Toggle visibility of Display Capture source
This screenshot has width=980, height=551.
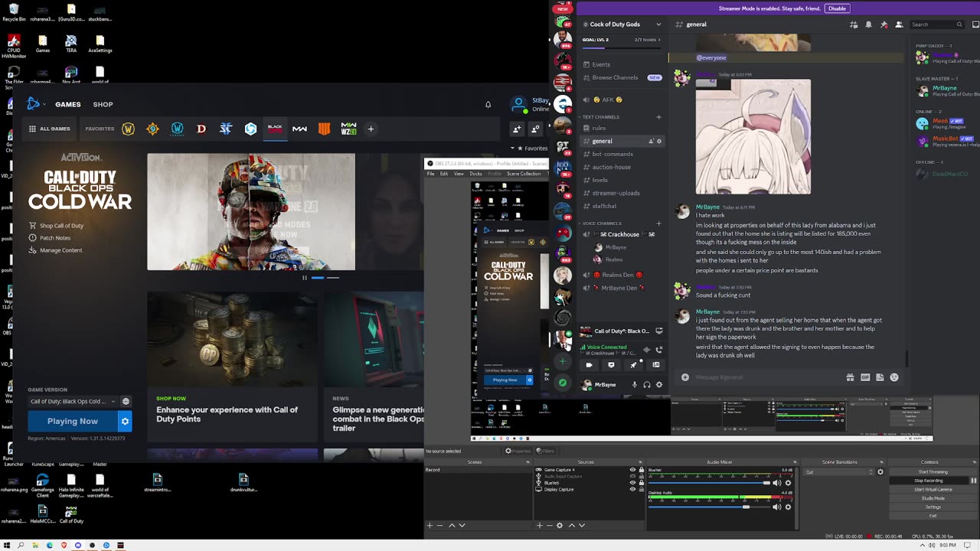pos(632,489)
